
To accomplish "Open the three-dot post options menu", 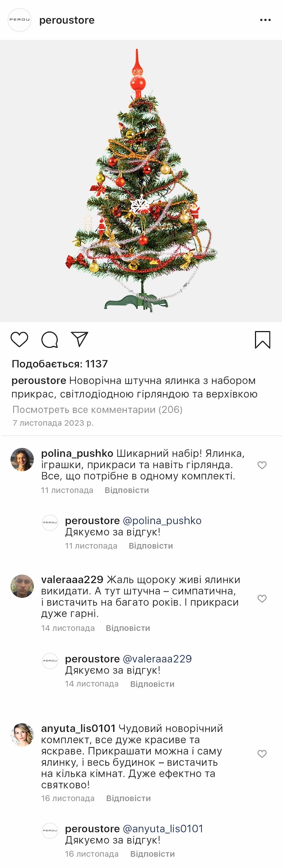I will click(x=265, y=20).
